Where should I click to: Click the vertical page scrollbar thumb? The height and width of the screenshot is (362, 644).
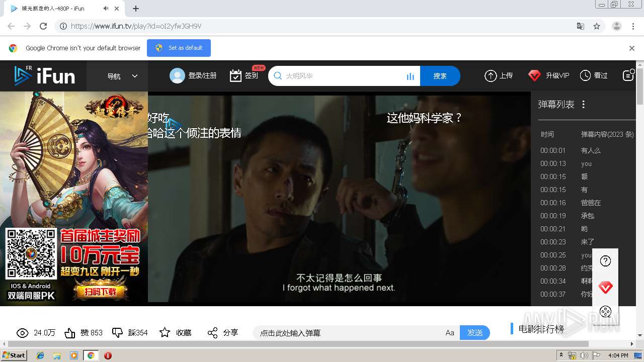[x=640, y=86]
